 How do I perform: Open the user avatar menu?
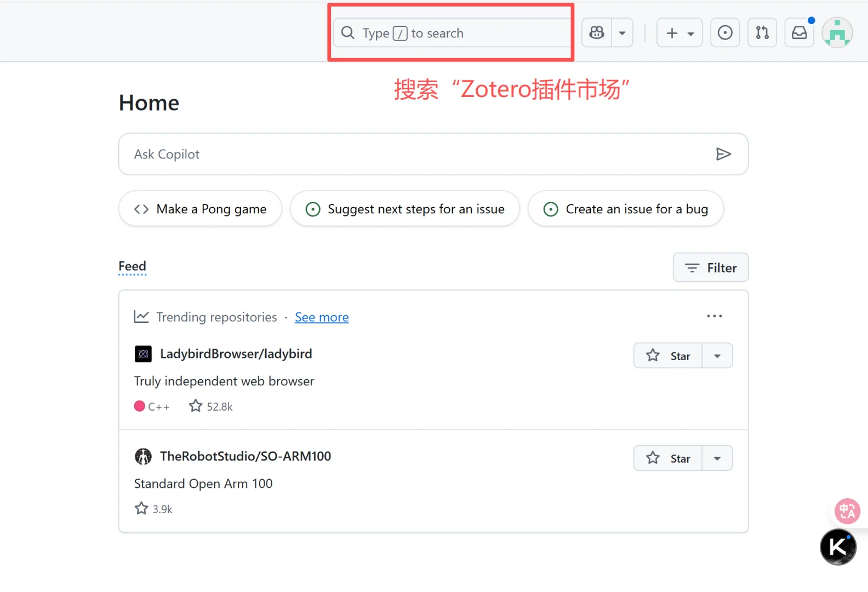point(837,33)
